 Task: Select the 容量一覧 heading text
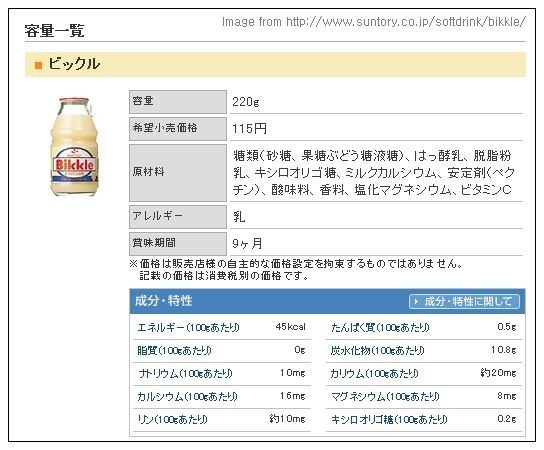[54, 30]
